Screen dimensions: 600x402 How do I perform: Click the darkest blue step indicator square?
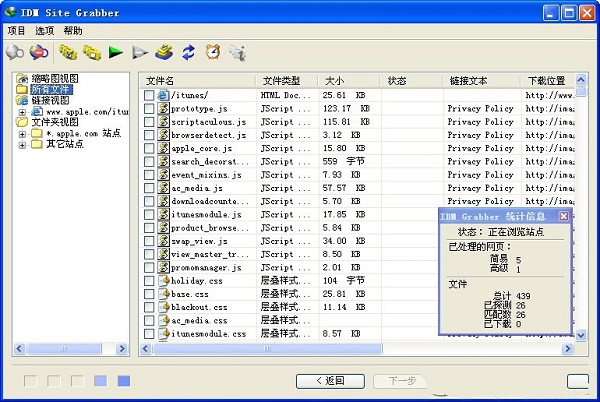[x=124, y=381]
